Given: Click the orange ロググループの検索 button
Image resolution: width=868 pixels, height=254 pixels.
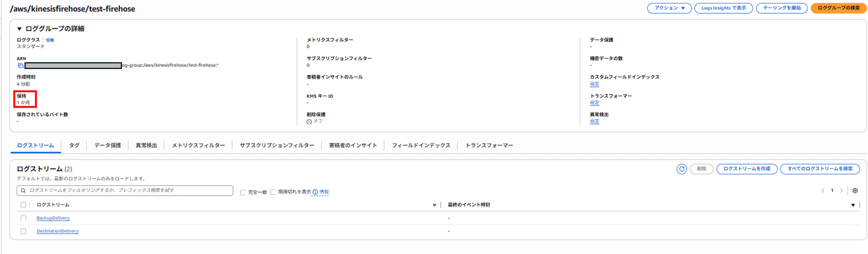Looking at the screenshot, I should pos(839,8).
